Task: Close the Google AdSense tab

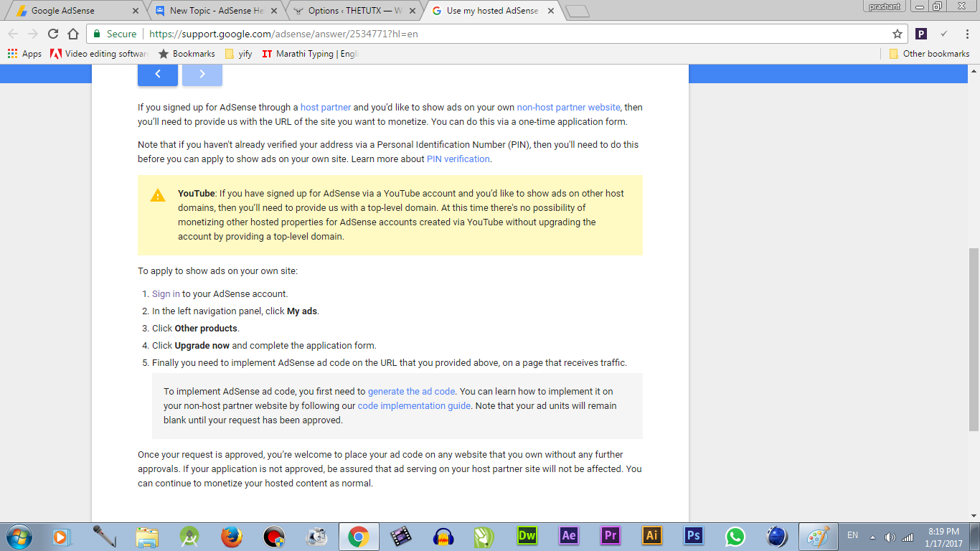Action: tap(136, 11)
